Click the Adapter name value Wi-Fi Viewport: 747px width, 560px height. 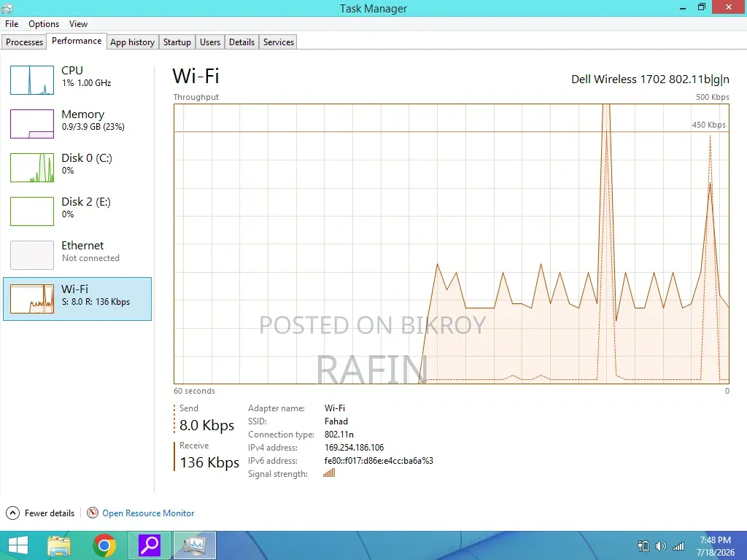[x=335, y=408]
